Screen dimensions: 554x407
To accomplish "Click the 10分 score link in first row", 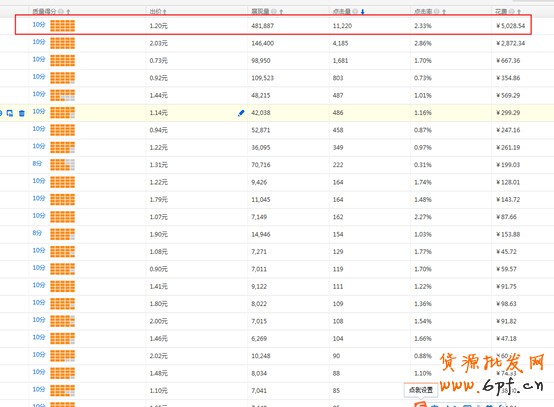I will coord(39,24).
